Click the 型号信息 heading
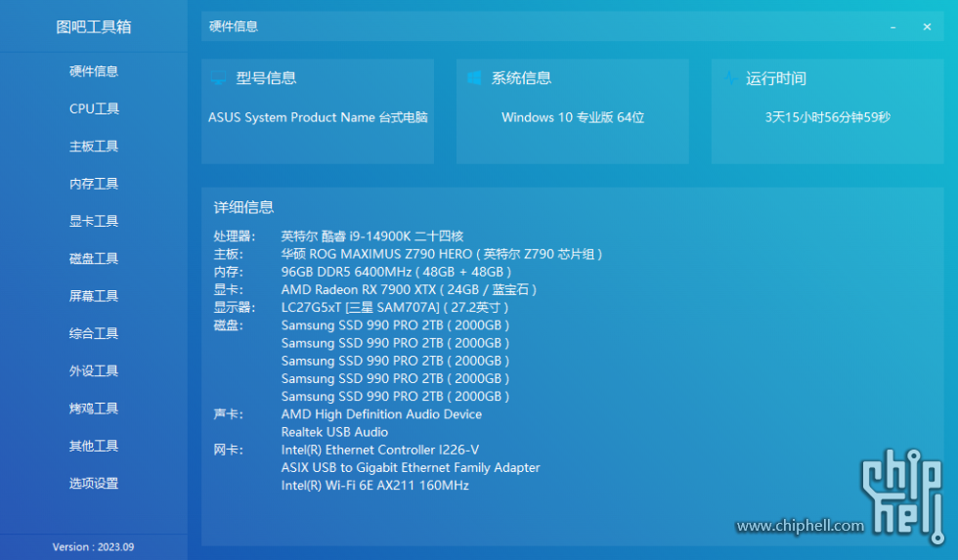This screenshot has height=560, width=958. click(x=266, y=78)
